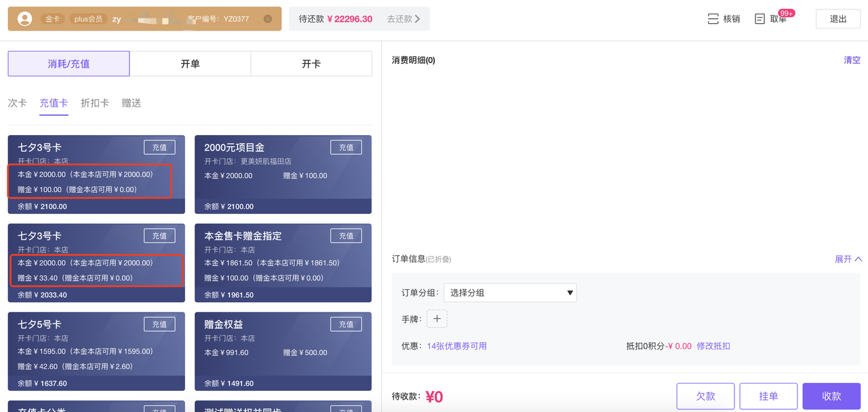The height and width of the screenshot is (412, 868).
Task: View 14张优惠券可用 coupons
Action: click(456, 346)
